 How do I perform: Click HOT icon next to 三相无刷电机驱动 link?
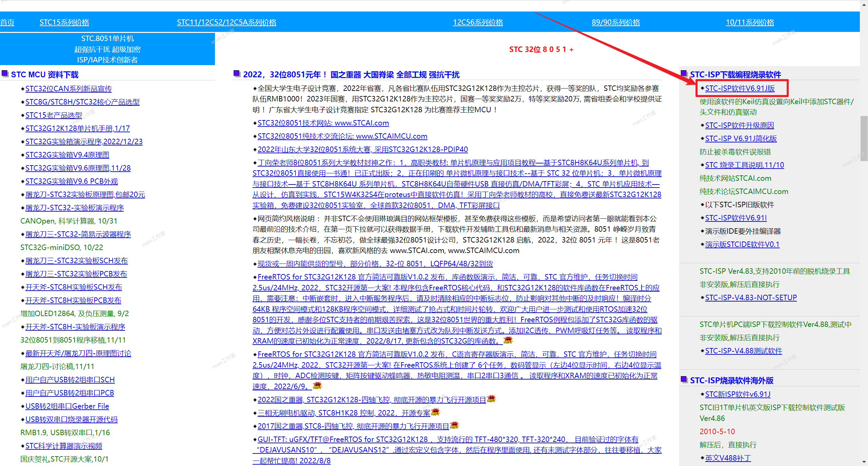tap(435, 412)
